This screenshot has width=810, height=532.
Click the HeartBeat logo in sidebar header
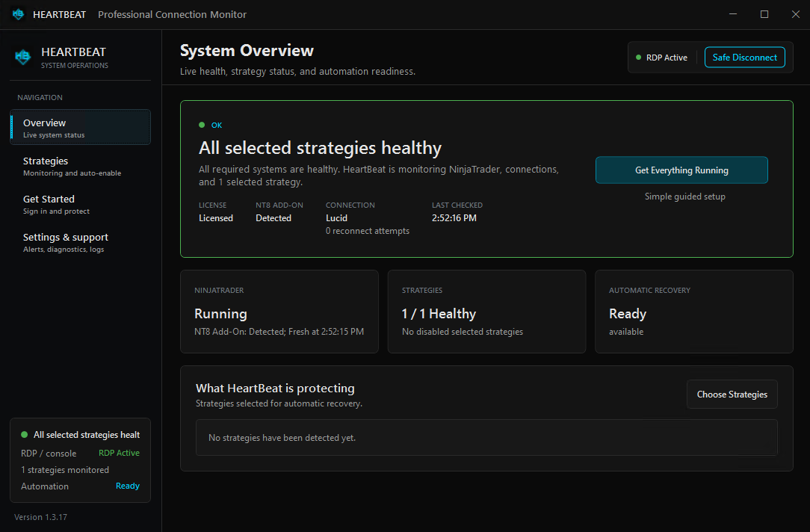(x=22, y=57)
